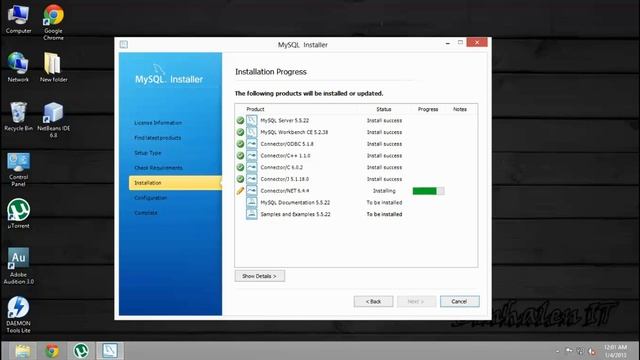Select the Samples and Examples 5.5.22 text
Image resolution: width=640 pixels, height=360 pixels.
(x=296, y=214)
